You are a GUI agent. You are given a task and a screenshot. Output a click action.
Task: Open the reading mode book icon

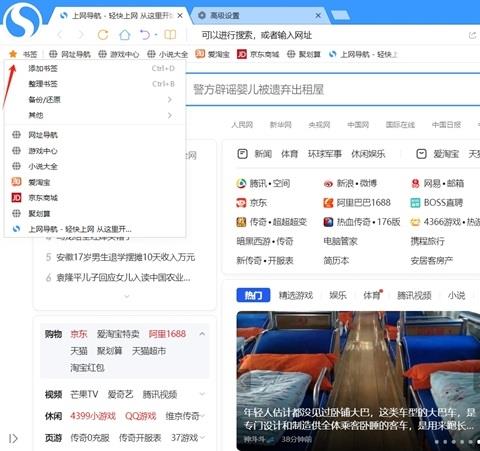(170, 35)
